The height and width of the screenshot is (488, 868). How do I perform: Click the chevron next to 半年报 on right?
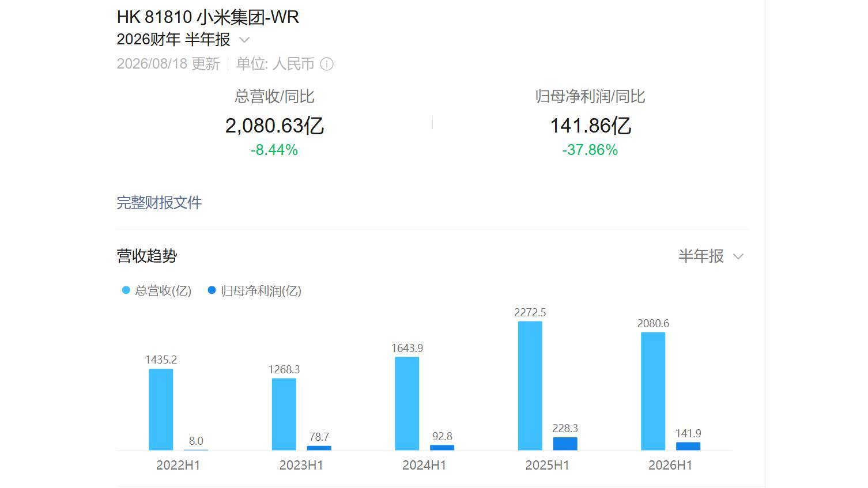point(738,256)
